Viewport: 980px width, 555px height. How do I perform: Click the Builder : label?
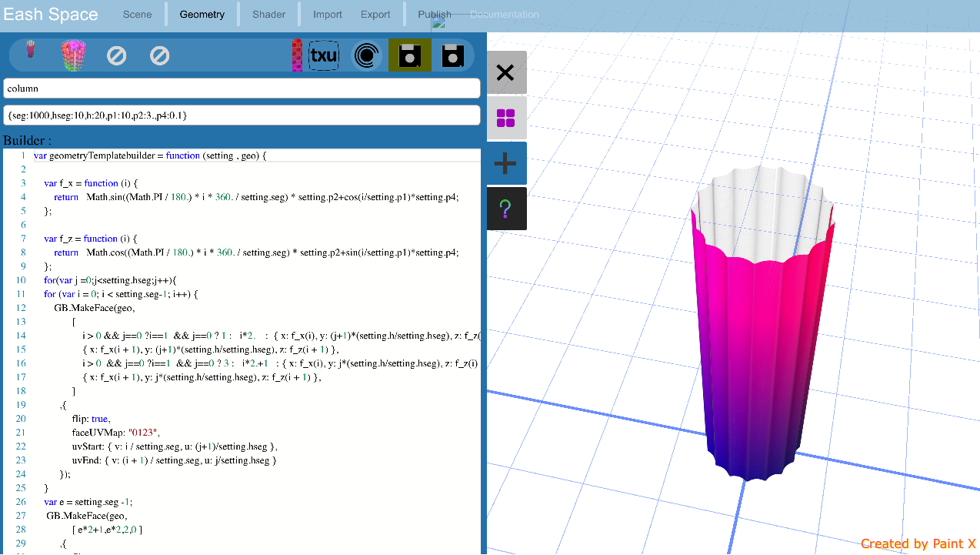coord(28,141)
